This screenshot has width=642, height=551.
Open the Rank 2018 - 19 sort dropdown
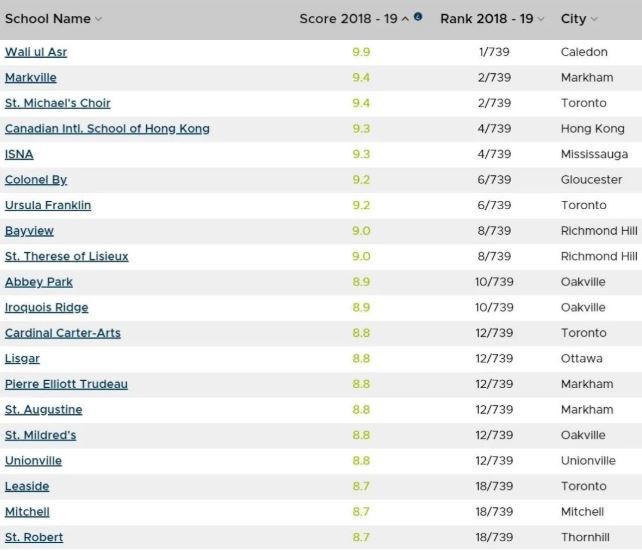(x=541, y=19)
